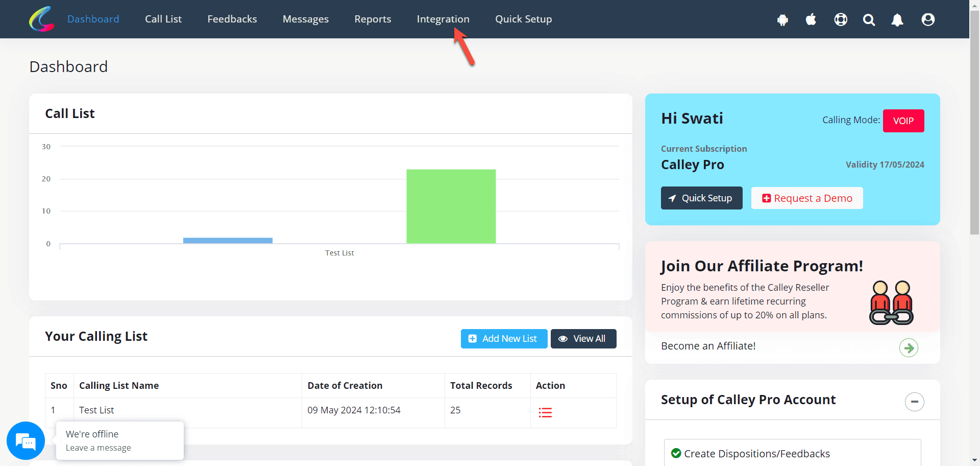Open the offline chat widget bubble
980x466 pixels.
26,440
